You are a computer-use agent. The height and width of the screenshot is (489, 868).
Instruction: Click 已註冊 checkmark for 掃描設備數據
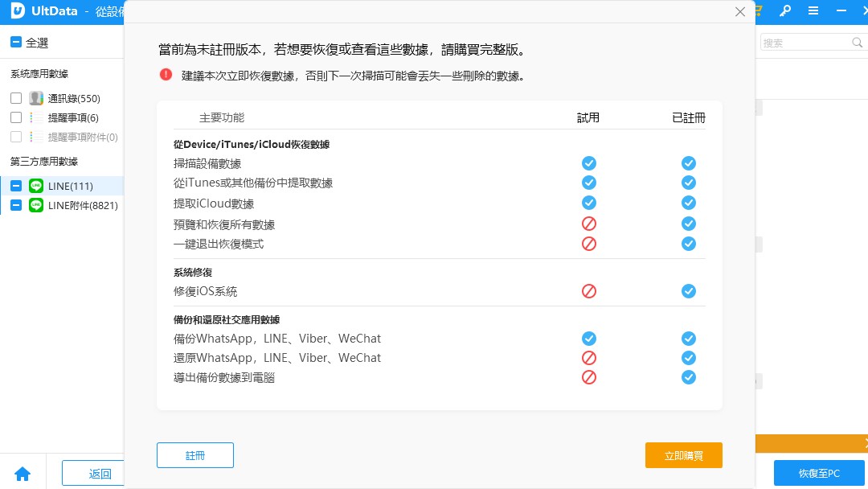[x=689, y=163]
